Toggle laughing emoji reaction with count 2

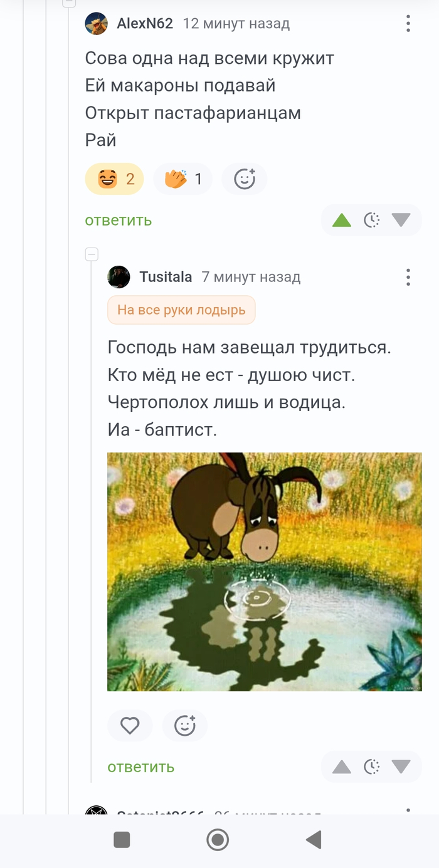coord(115,179)
